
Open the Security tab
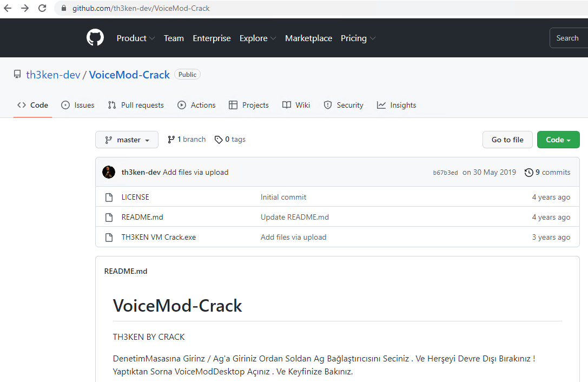coord(343,105)
